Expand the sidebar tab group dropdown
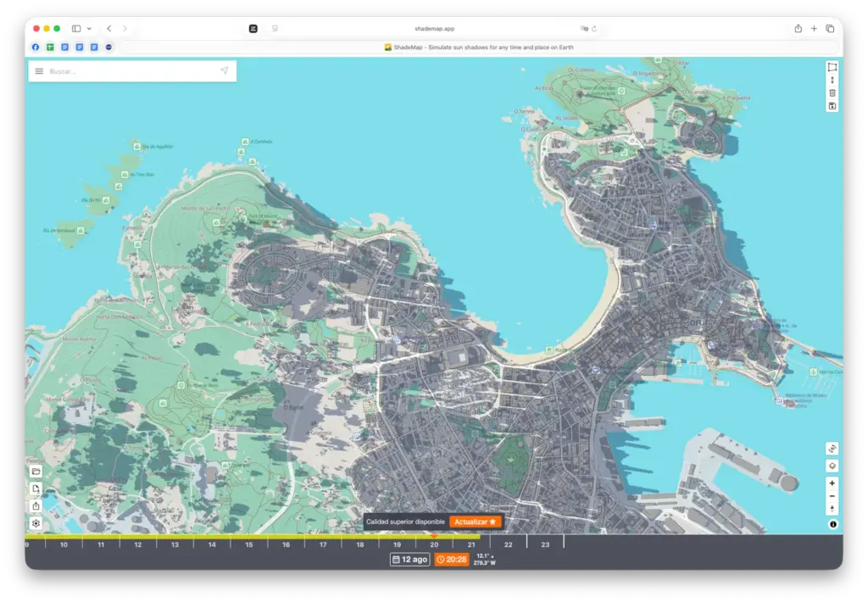Image resolution: width=868 pixels, height=603 pixels. coord(89,28)
